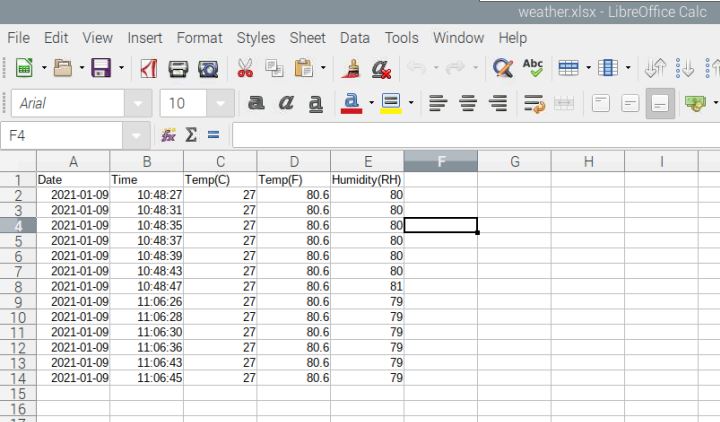Toggle Center Horizontally alignment
The height and width of the screenshot is (422, 720).
[x=468, y=103]
